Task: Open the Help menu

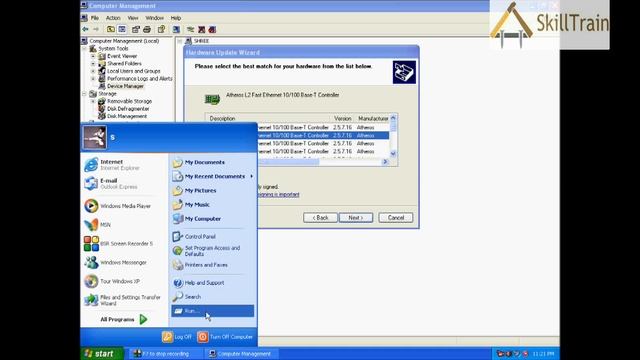Action: click(176, 18)
